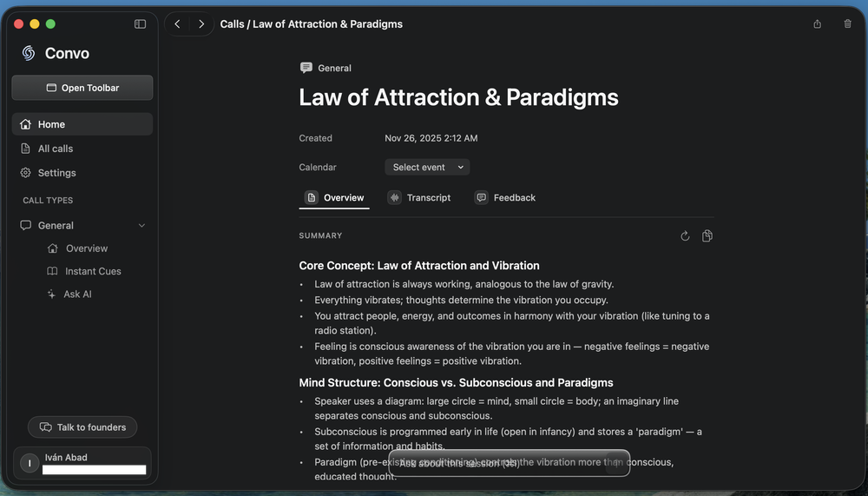Click the Instant Cues book icon
This screenshot has width=868, height=496.
pyautogui.click(x=52, y=271)
